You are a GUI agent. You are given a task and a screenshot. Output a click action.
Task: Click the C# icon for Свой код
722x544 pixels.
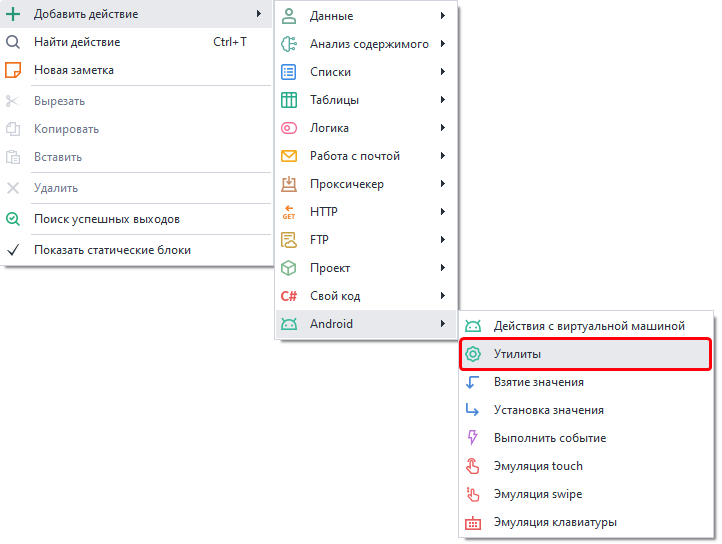pyautogui.click(x=289, y=296)
